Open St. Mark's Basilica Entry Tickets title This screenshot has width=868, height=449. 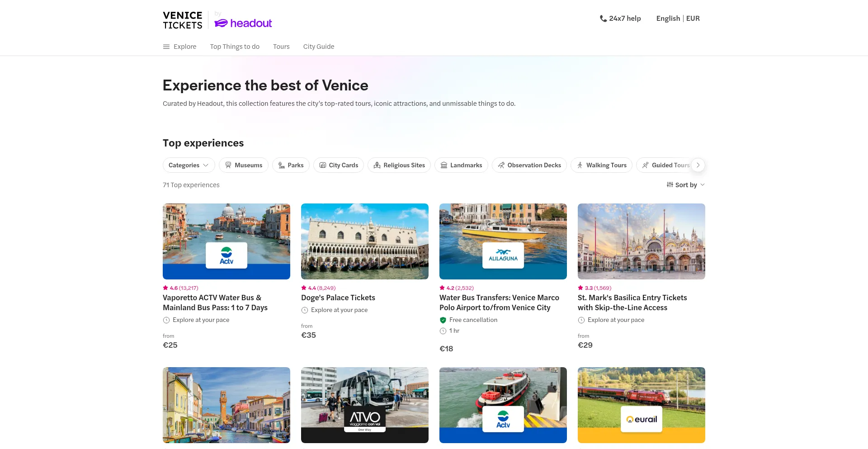(632, 302)
